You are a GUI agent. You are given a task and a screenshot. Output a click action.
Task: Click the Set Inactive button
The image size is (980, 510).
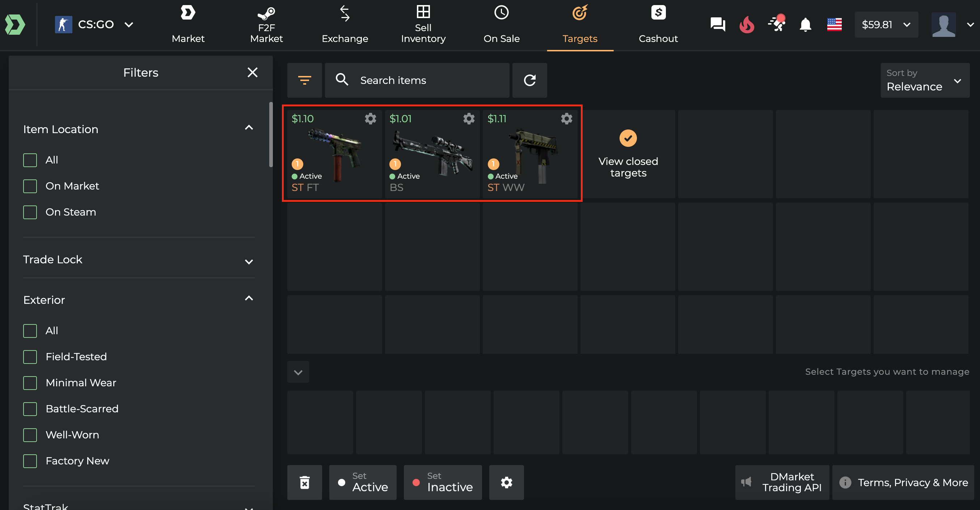coord(443,482)
